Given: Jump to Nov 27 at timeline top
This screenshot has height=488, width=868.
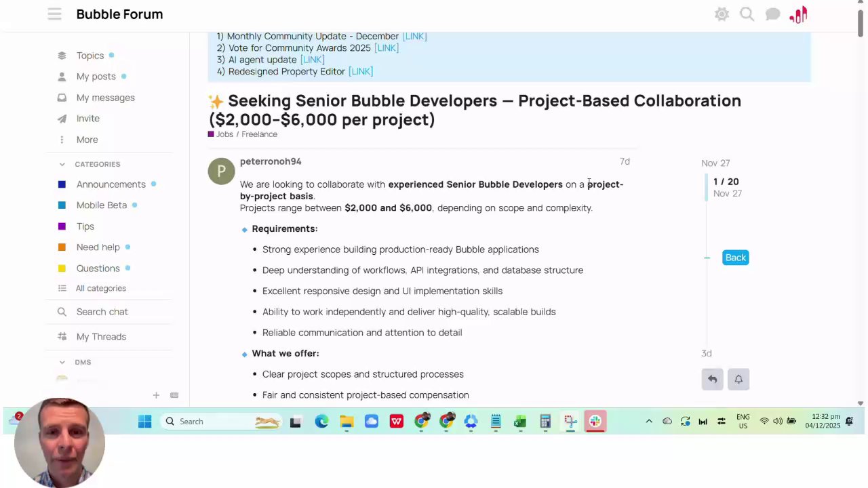Looking at the screenshot, I should [x=715, y=163].
